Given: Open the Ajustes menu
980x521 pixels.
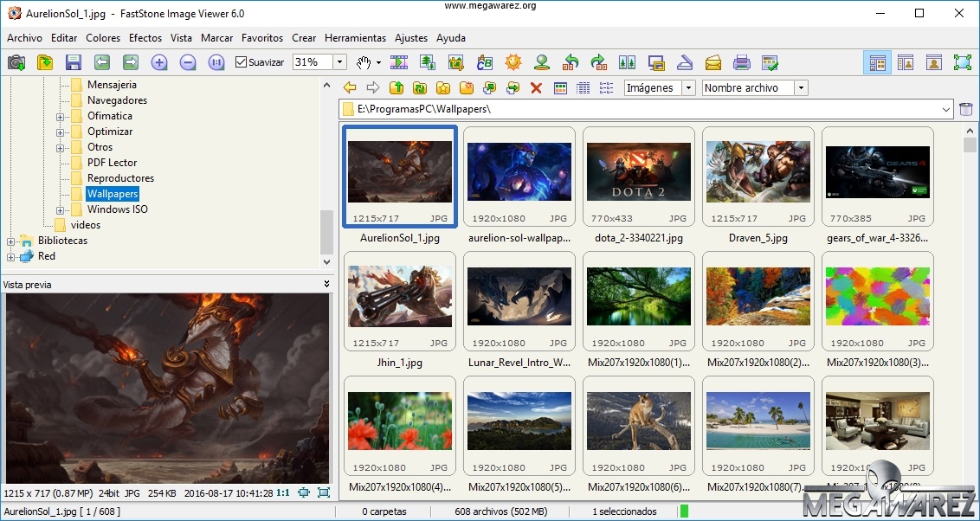Looking at the screenshot, I should pyautogui.click(x=411, y=38).
